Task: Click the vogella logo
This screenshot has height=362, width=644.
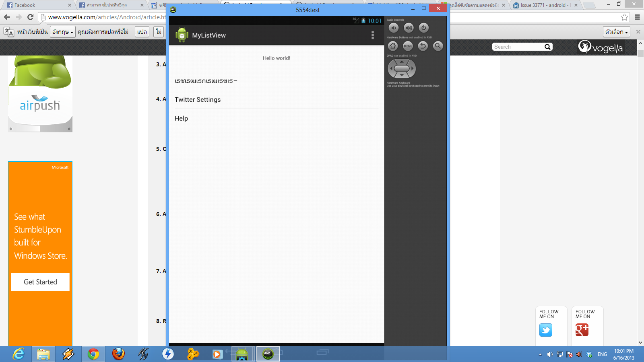Action: [601, 47]
